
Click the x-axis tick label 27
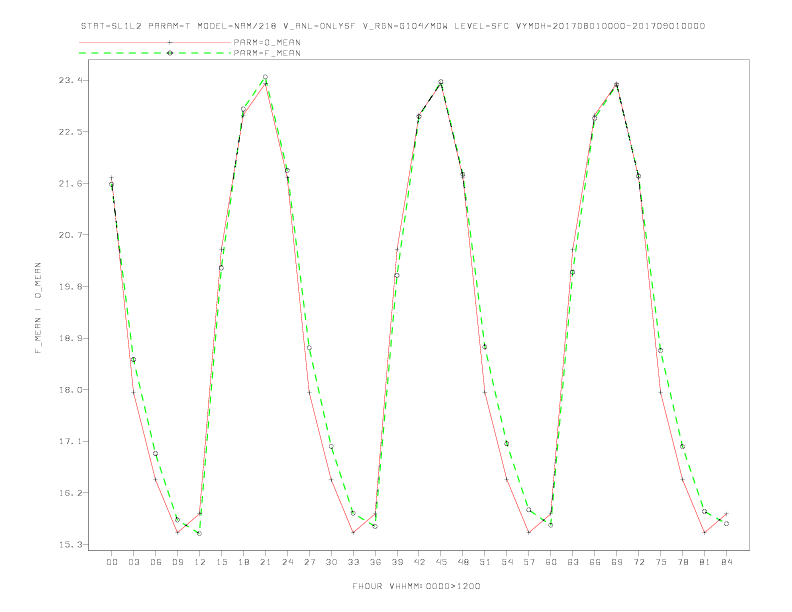309,562
